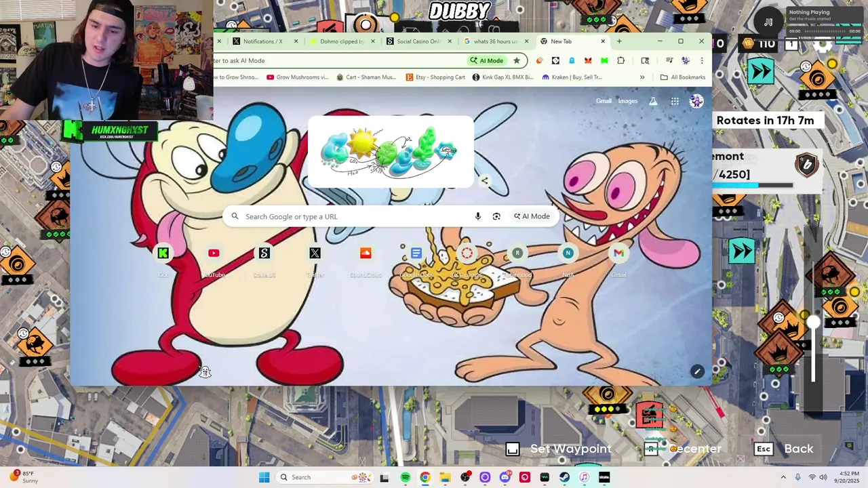Open Kraken Buy, Sell bookmark

572,77
